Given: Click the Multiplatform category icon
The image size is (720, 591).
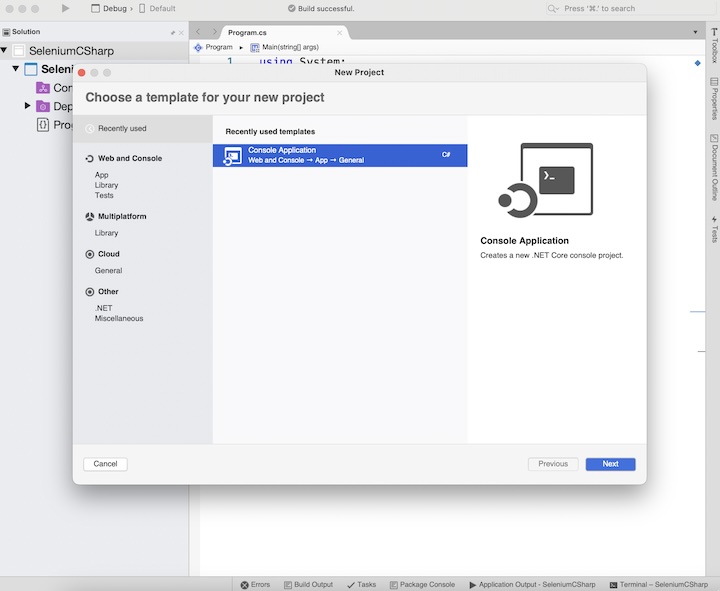Looking at the screenshot, I should click(90, 216).
